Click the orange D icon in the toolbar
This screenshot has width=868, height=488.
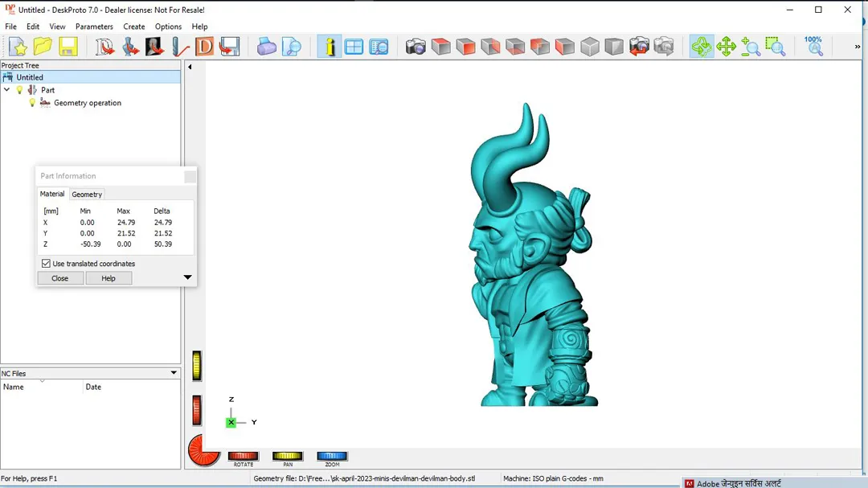(x=204, y=47)
